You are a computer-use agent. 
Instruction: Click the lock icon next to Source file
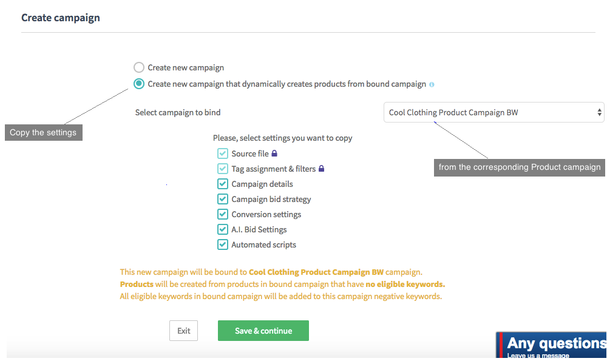point(274,153)
